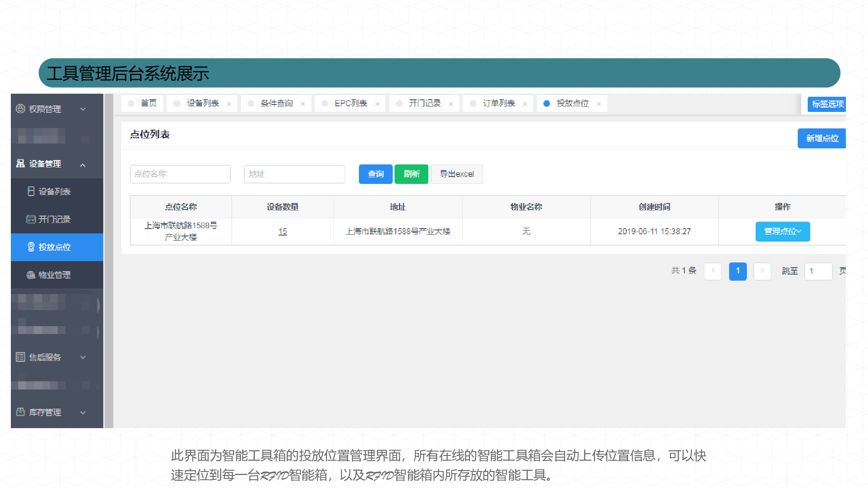Close the EPC列表 tab
Image resolution: width=868 pixels, height=488 pixels.
(378, 104)
